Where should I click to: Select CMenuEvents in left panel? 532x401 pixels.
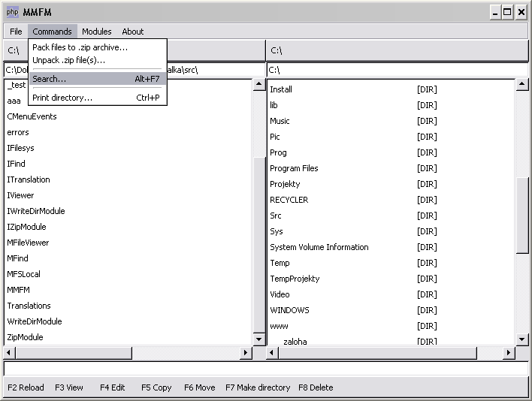[32, 116]
